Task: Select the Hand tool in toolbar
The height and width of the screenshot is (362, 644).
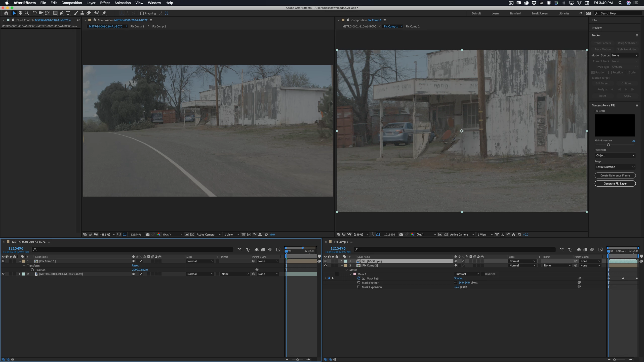Action: pyautogui.click(x=20, y=13)
